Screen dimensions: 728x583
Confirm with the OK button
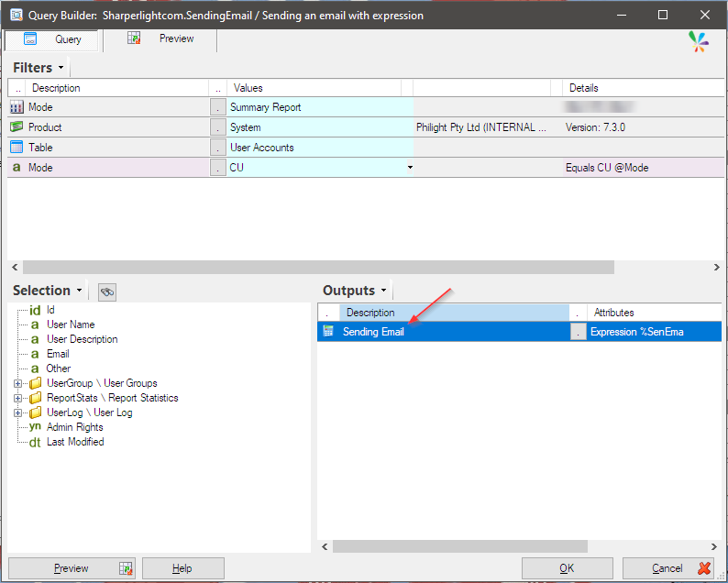[567, 568]
